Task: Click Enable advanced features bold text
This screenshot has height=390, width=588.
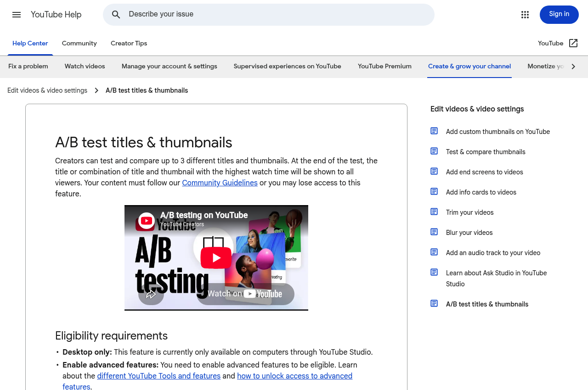Action: click(111, 365)
